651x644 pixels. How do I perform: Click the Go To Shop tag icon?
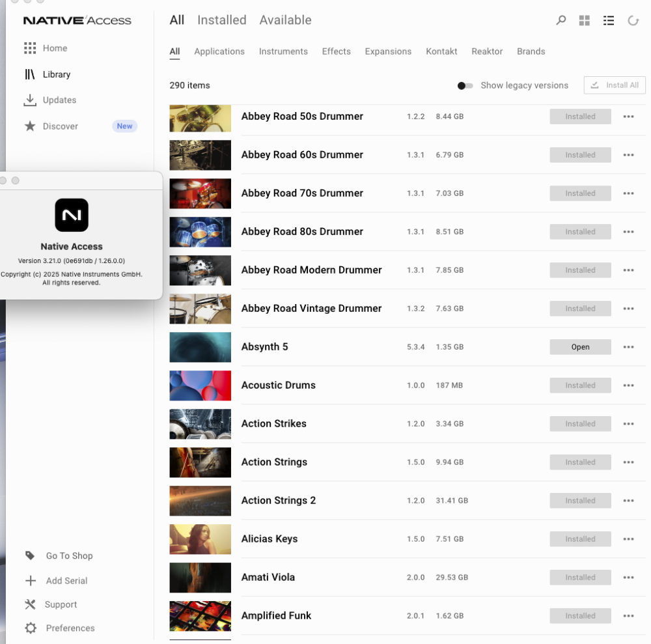(x=30, y=555)
